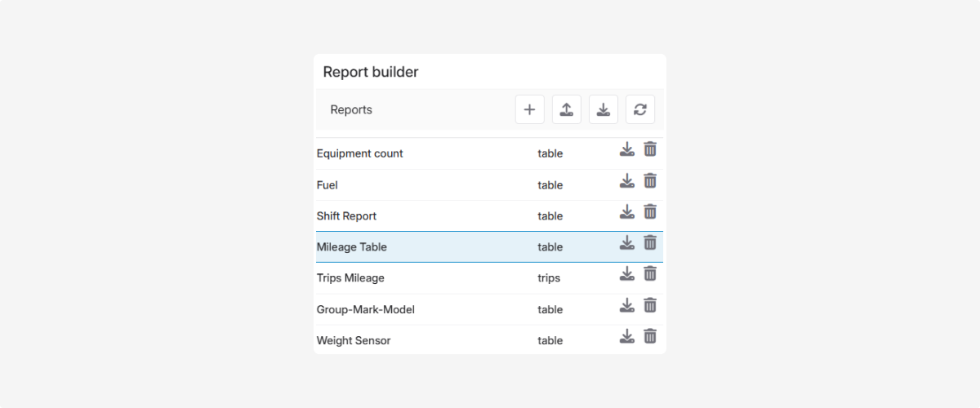Click the plus icon to add report
The image size is (980, 408).
pyautogui.click(x=529, y=109)
